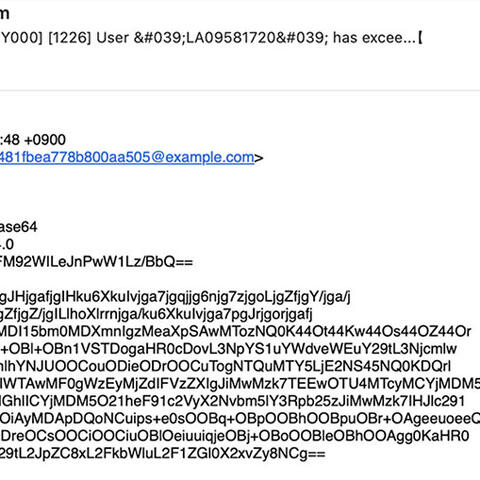The image size is (480, 480).
Task: Click the base64 line containing 'TogNTQuMTY5LjE2NS45NQ0KDQrl'
Action: point(225,366)
